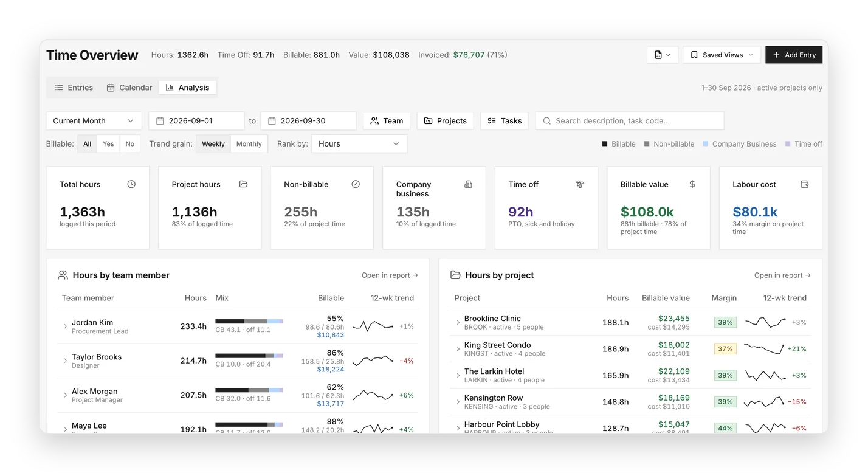Expand the The Larkin Hotel project row
The height and width of the screenshot is (473, 868).
[x=458, y=376]
